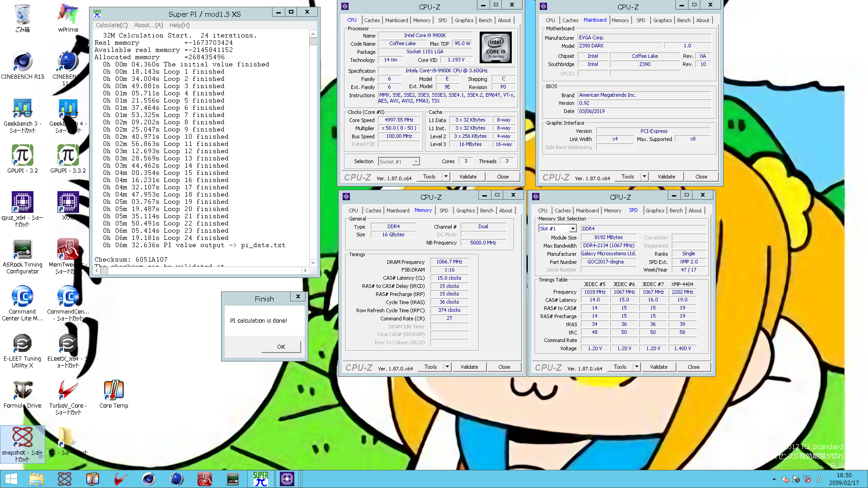Click Super PI taskbar icon
This screenshot has width=868, height=488.
[261, 479]
